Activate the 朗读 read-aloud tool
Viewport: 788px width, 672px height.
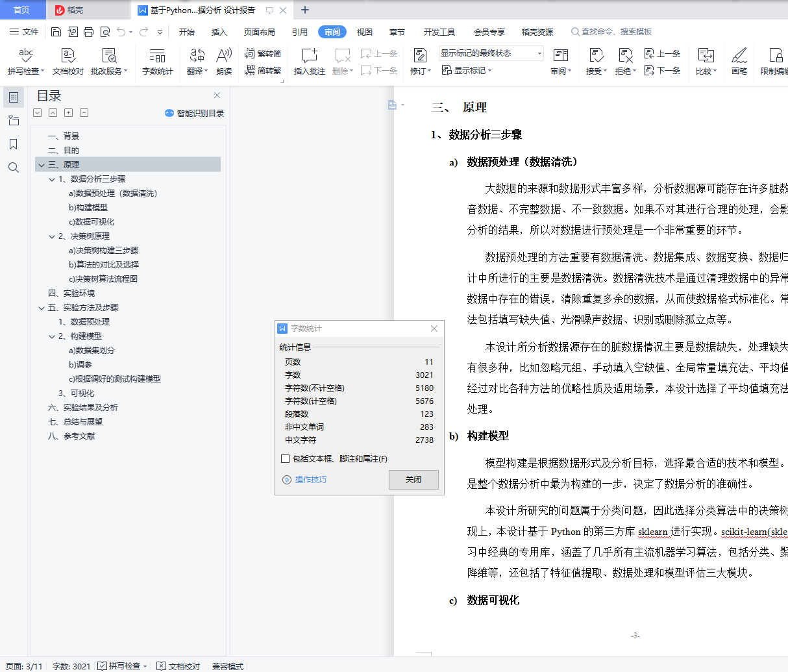(223, 62)
